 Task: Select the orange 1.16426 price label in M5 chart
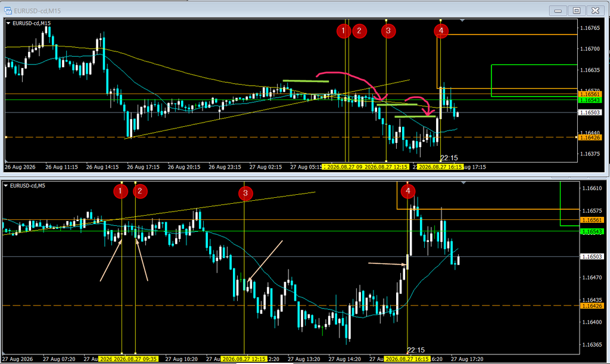(592, 306)
